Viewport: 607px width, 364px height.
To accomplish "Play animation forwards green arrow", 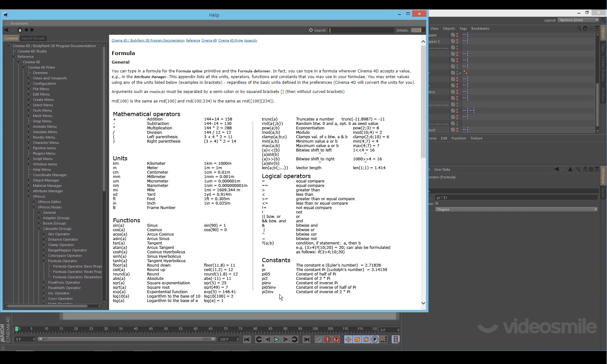I will pyautogui.click(x=276, y=339).
